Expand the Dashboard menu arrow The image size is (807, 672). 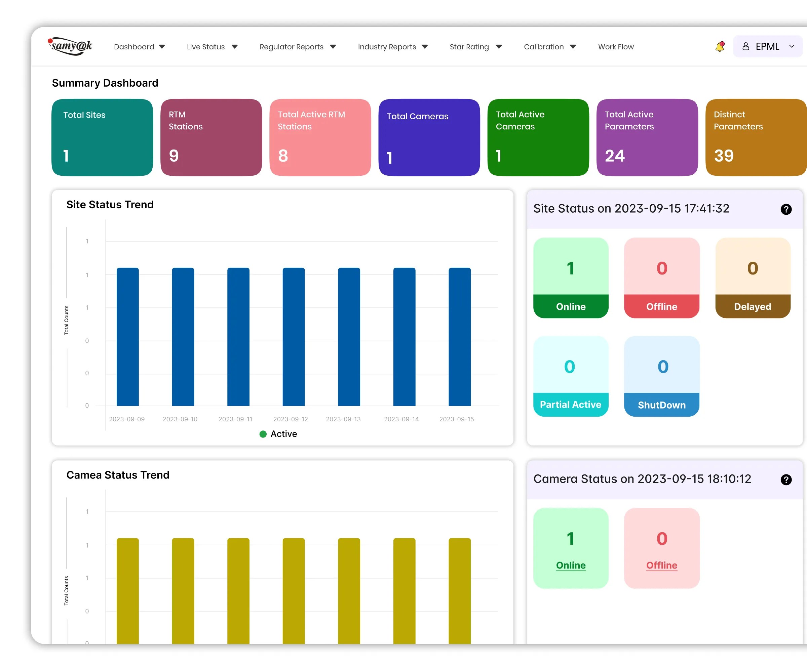[x=162, y=47]
